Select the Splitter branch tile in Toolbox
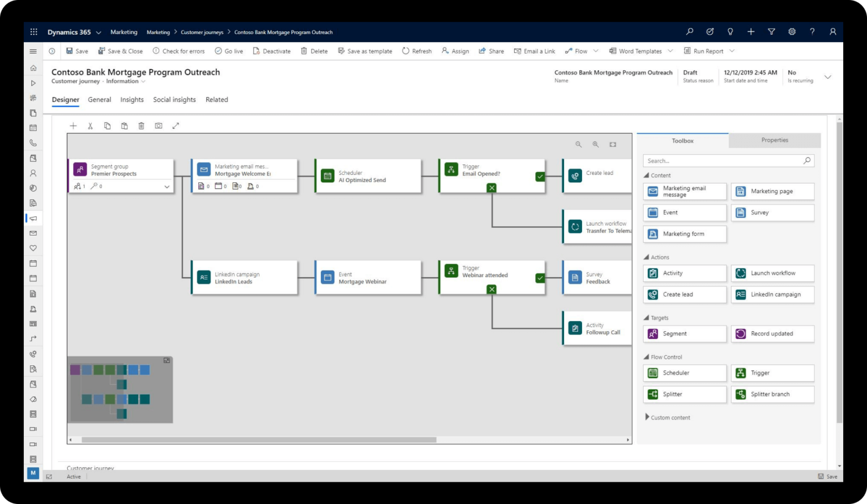Image resolution: width=867 pixels, height=504 pixels. point(772,394)
